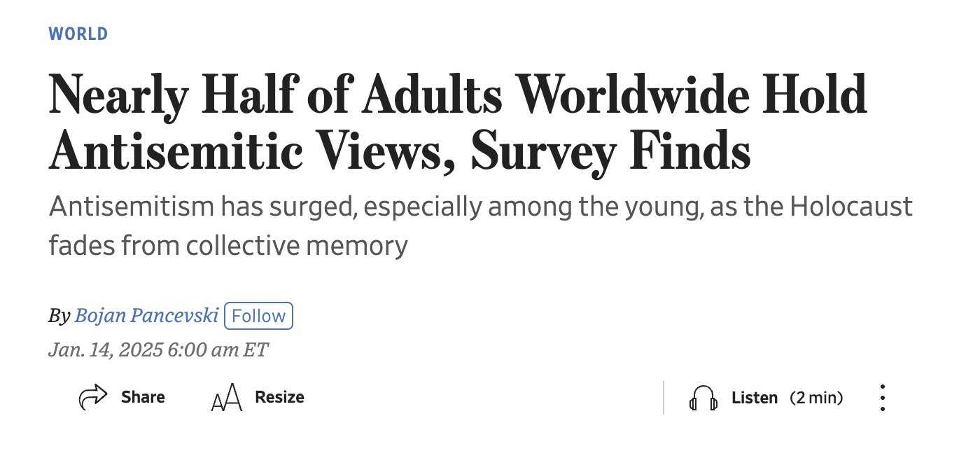Click the curved arrow Share icon
The width and height of the screenshot is (980, 451).
(92, 398)
